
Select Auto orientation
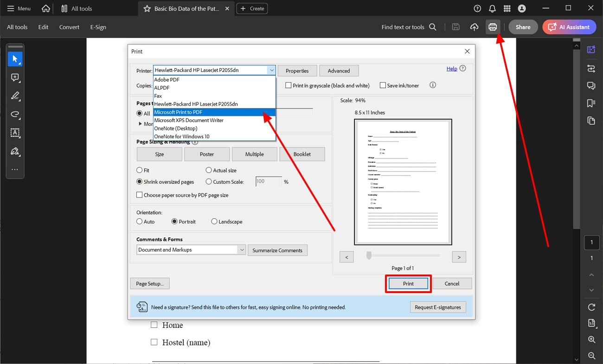(x=139, y=222)
